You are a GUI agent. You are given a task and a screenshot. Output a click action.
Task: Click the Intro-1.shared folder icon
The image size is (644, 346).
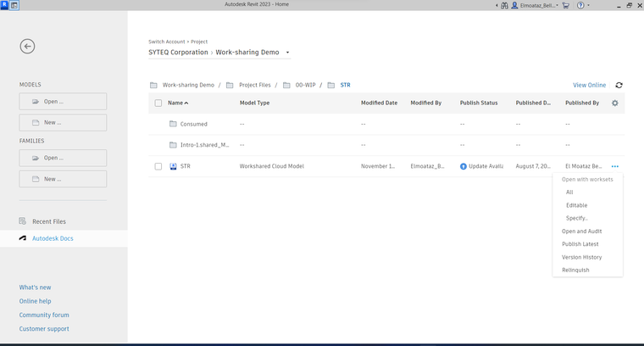coord(173,145)
